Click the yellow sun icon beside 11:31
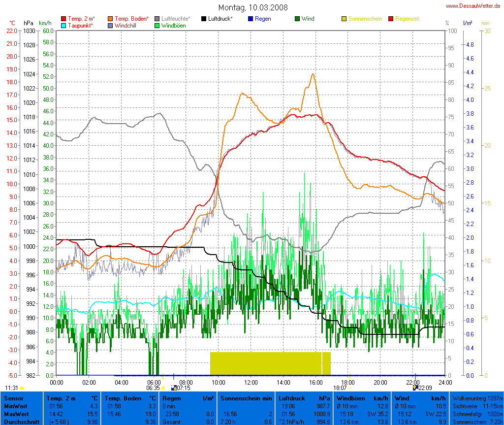 pos(22,389)
